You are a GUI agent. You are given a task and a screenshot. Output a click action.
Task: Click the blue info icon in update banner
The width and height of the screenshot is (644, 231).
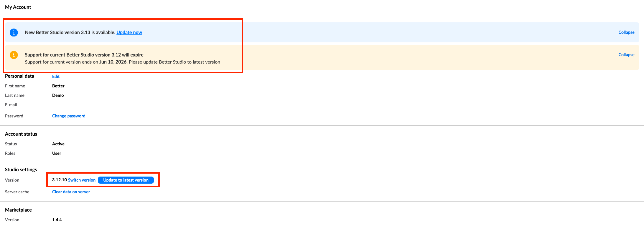point(14,32)
